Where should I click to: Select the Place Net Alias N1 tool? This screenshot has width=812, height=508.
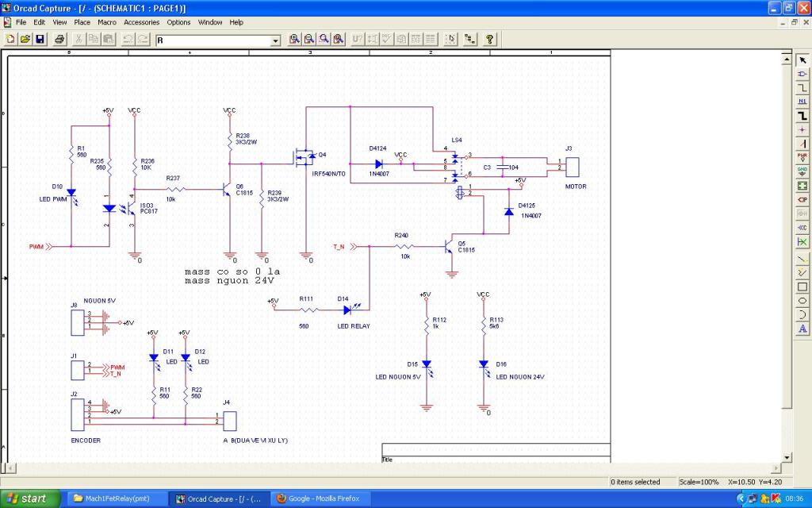pyautogui.click(x=802, y=102)
